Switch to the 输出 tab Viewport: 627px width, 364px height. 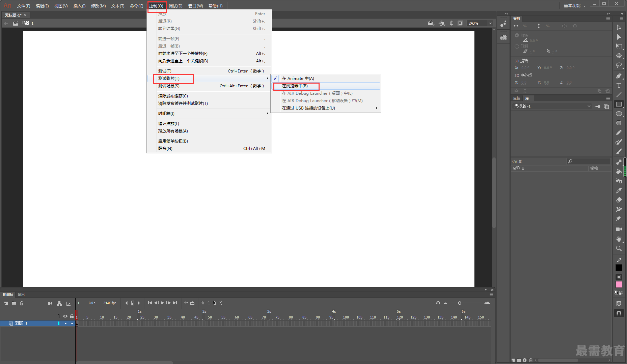(21, 295)
